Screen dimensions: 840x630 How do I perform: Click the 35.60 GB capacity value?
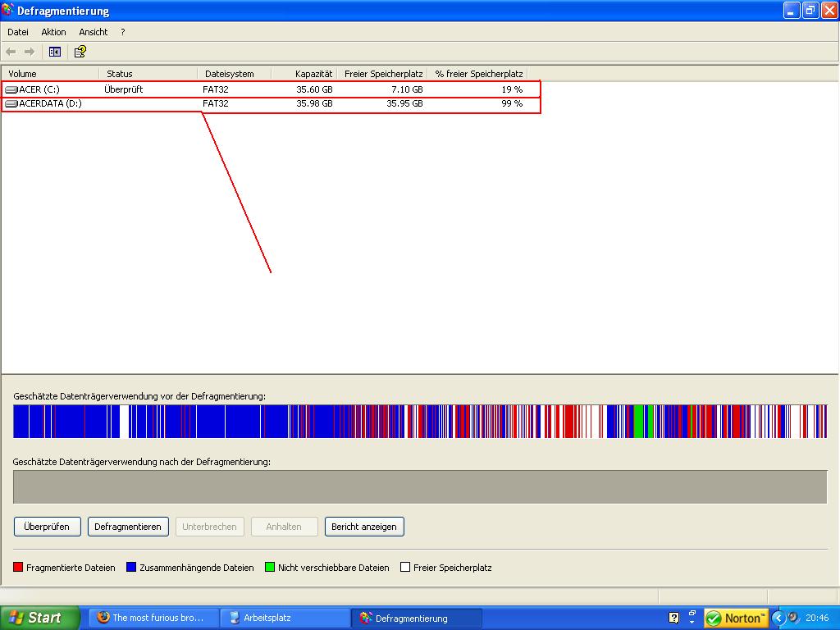(x=314, y=89)
